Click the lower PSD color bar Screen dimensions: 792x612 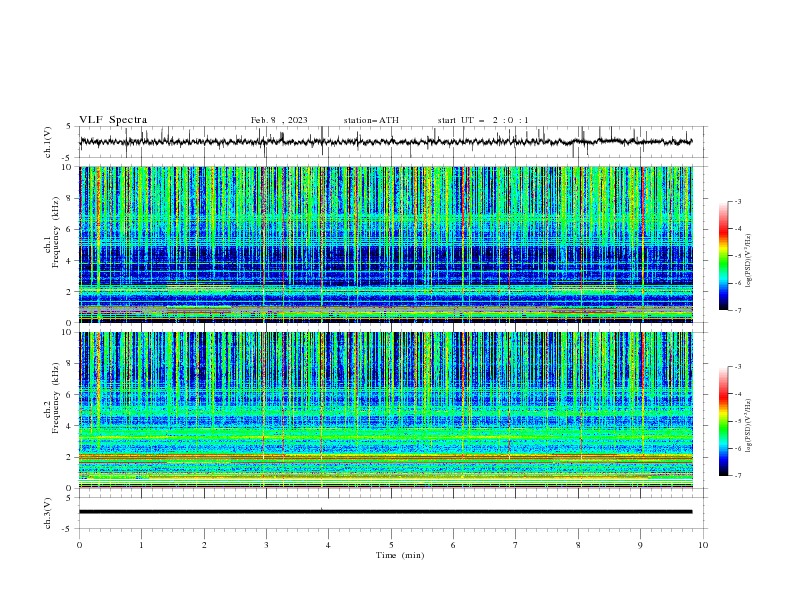tap(724, 421)
